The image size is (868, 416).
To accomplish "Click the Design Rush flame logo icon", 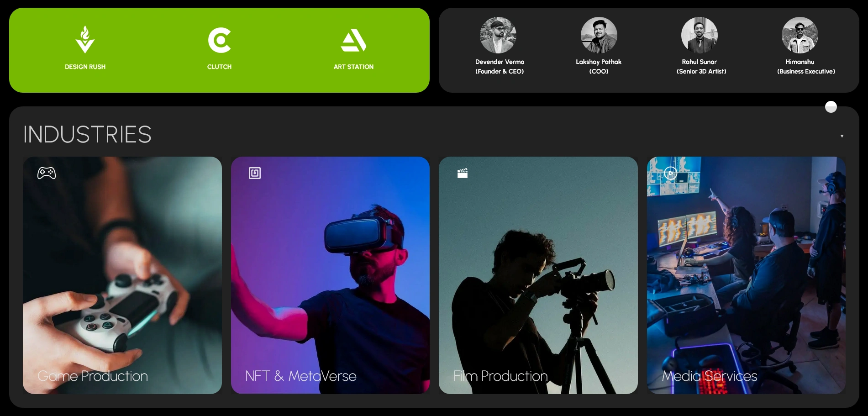I will 85,40.
